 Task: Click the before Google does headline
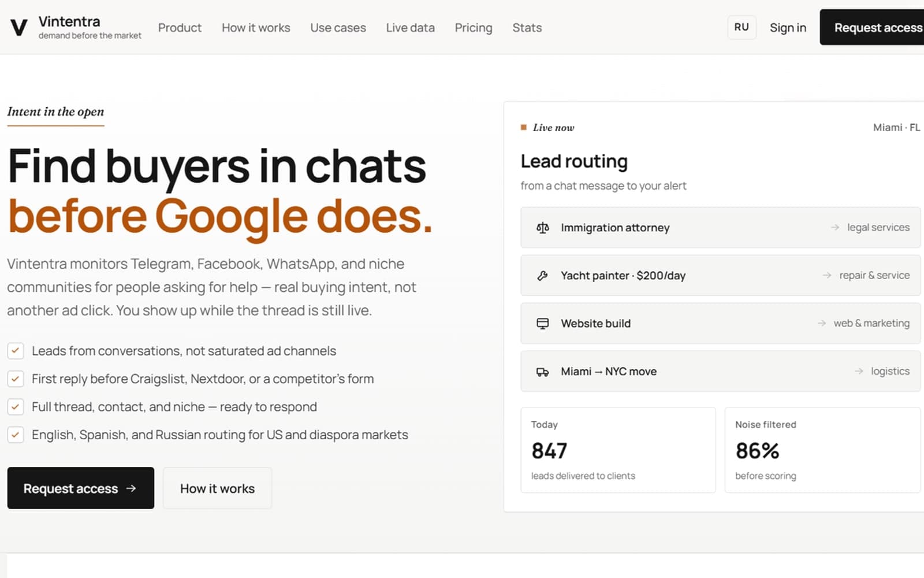tap(220, 217)
